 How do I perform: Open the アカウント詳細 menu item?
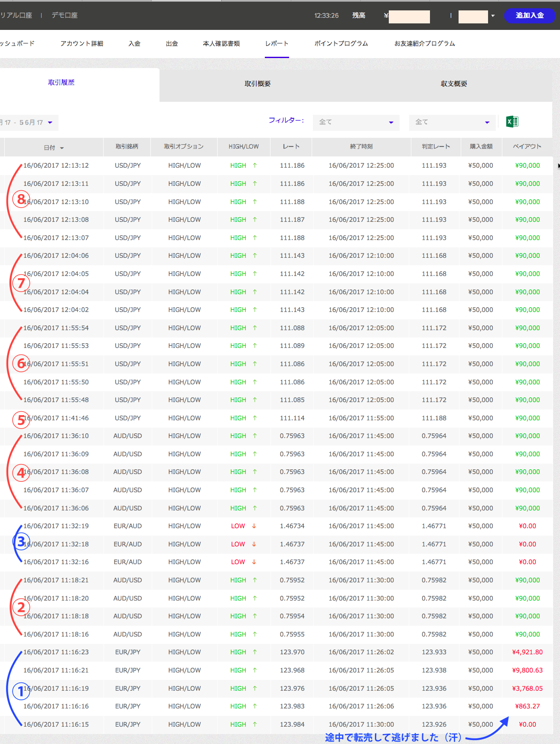(81, 43)
